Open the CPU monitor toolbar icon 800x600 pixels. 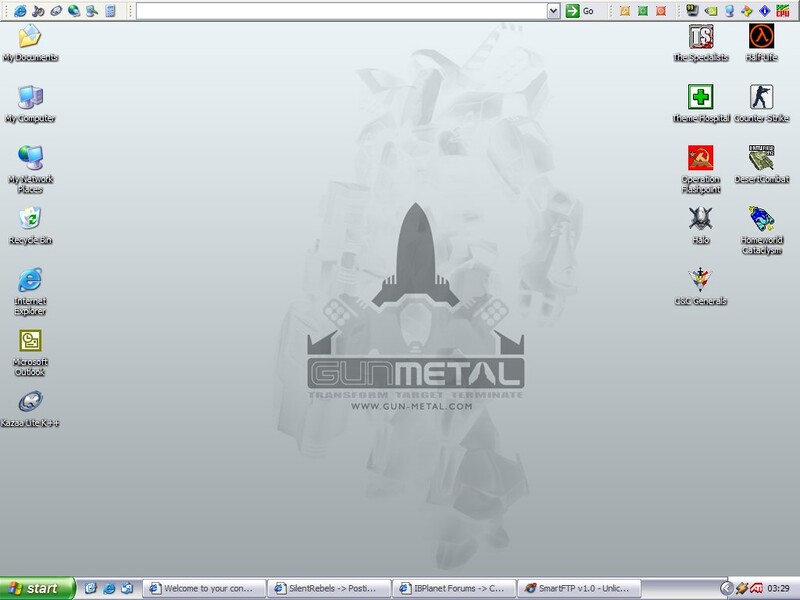click(x=783, y=10)
